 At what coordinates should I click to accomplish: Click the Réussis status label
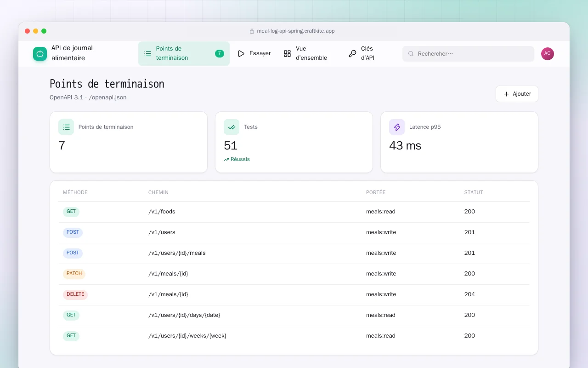click(240, 160)
